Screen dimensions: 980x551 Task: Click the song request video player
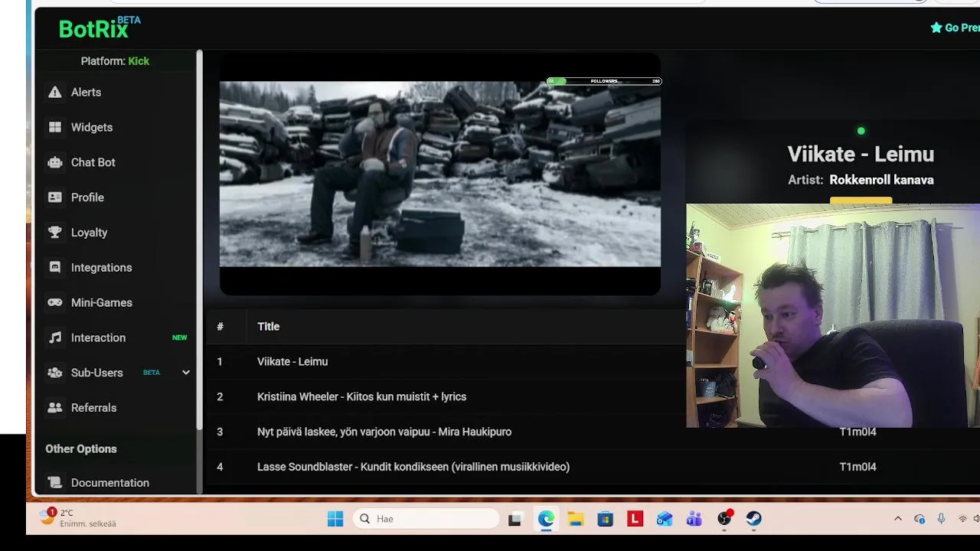(440, 174)
